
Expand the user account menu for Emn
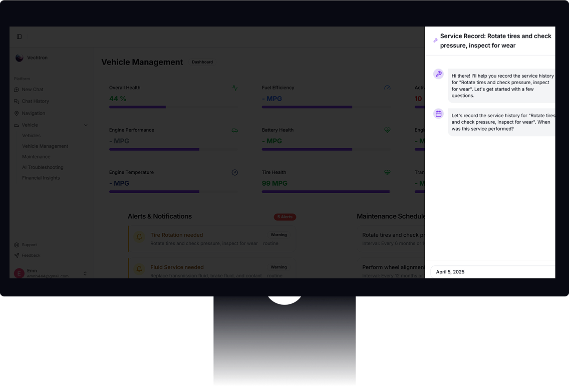tap(85, 273)
